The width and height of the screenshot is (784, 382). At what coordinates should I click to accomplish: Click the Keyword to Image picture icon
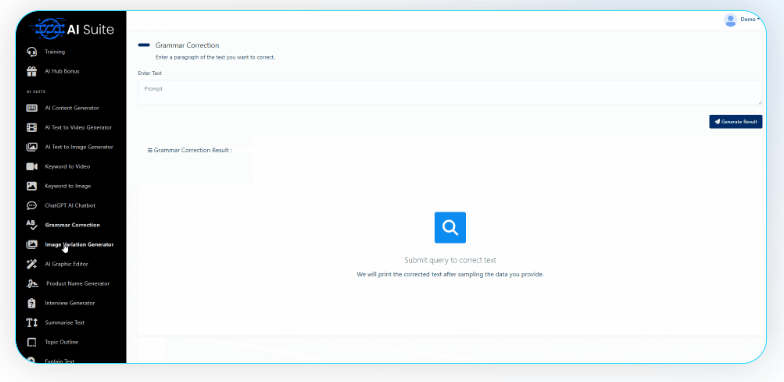[x=32, y=186]
